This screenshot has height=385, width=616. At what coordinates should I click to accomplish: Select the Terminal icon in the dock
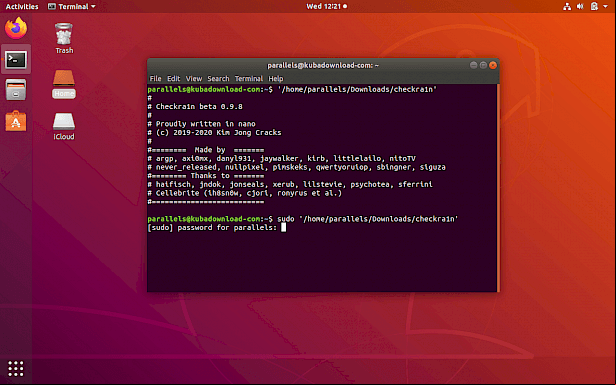(16, 60)
